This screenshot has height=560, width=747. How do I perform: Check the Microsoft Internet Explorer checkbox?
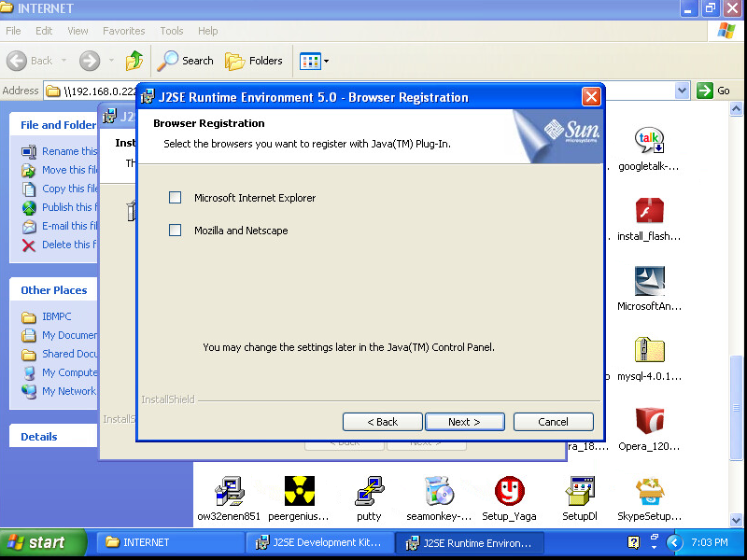click(x=175, y=198)
